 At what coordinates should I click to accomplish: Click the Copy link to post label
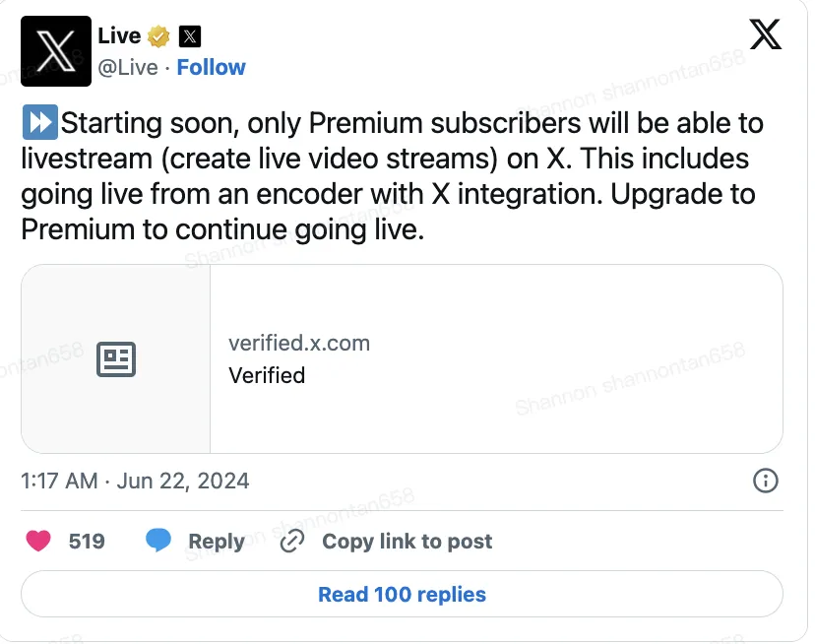(x=407, y=541)
